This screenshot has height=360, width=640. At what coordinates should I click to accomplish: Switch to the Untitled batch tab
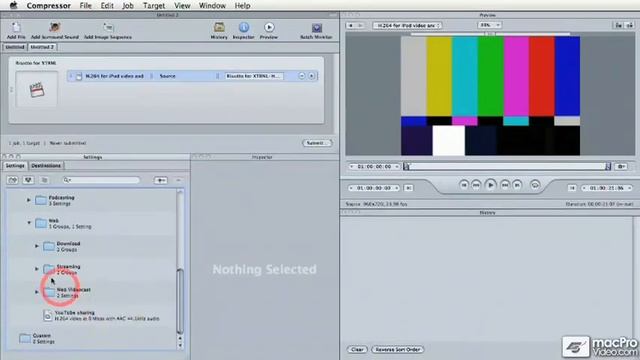click(x=15, y=47)
